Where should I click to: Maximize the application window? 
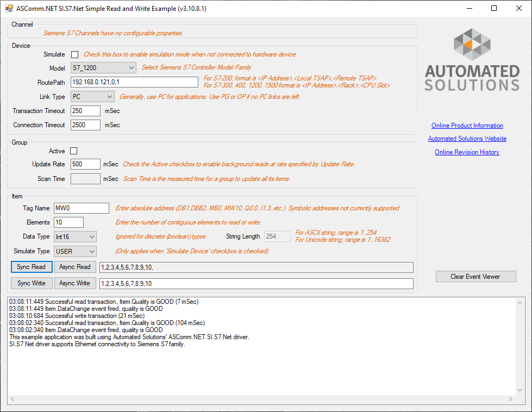click(494, 9)
